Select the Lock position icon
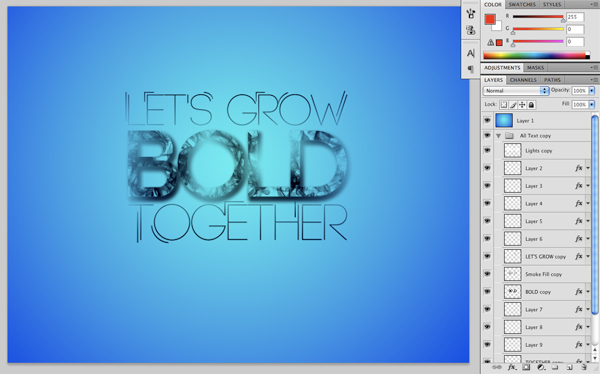Image resolution: width=600 pixels, height=374 pixels. [x=522, y=105]
